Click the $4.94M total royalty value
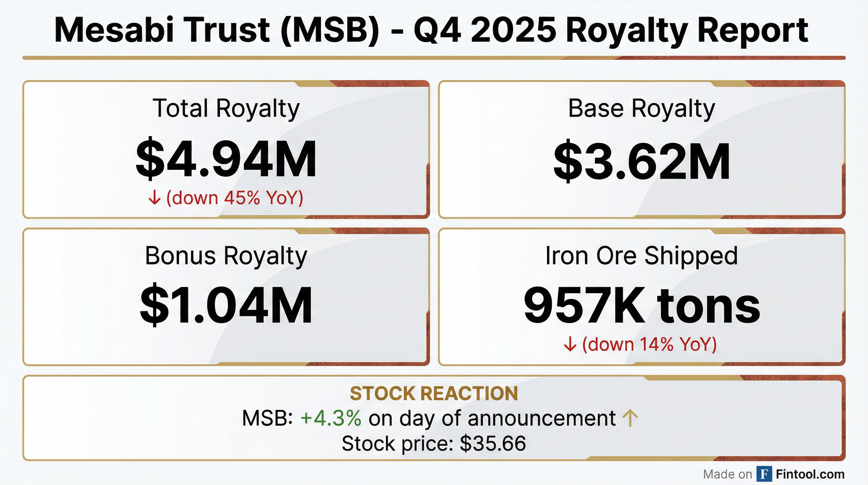Screen dimensions: 868x485 point(226,159)
